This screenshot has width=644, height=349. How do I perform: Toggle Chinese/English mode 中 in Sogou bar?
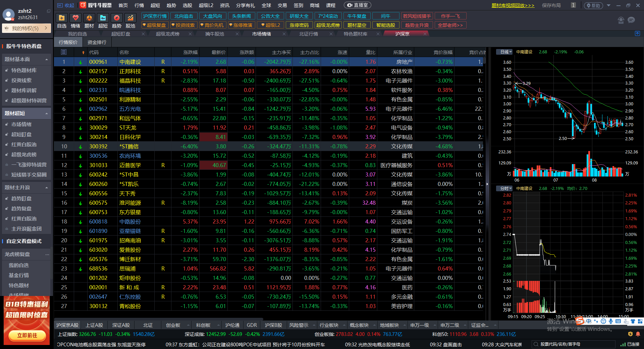pos(589,321)
